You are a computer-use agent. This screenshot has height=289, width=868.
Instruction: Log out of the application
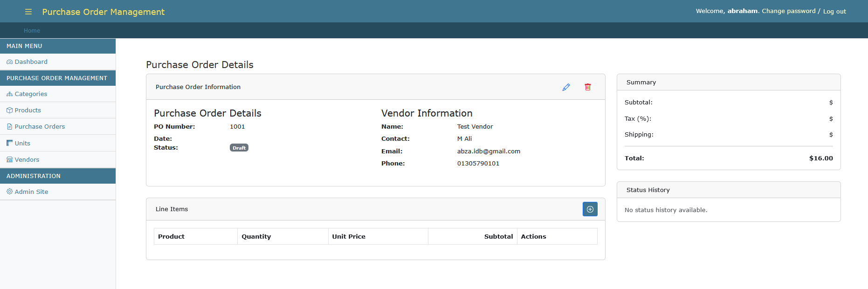[834, 12]
